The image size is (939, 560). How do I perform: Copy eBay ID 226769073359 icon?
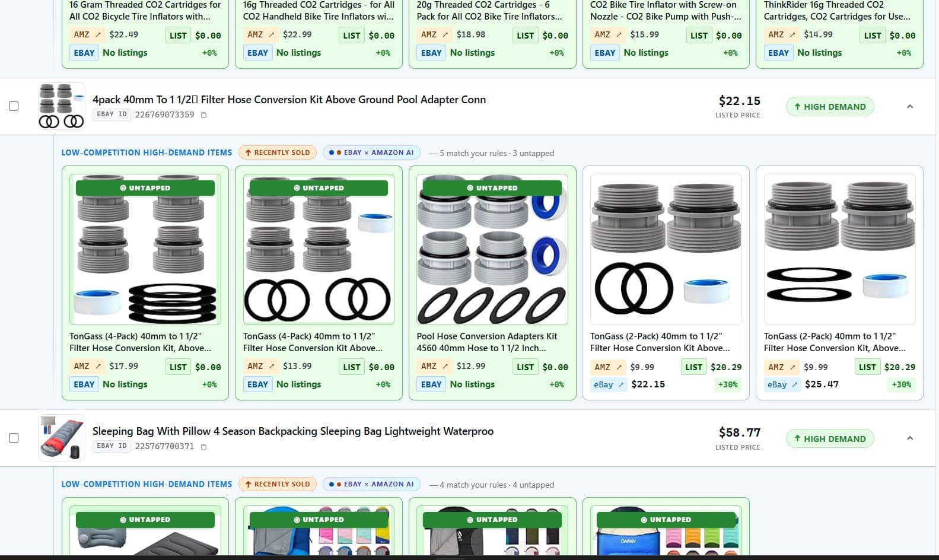(x=203, y=115)
